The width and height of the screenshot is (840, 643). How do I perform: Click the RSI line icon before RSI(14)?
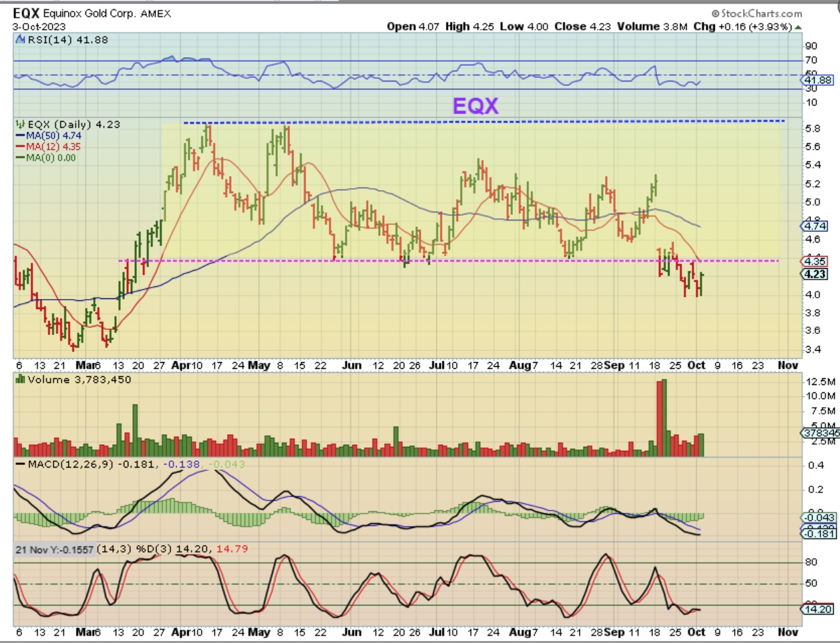tap(21, 40)
